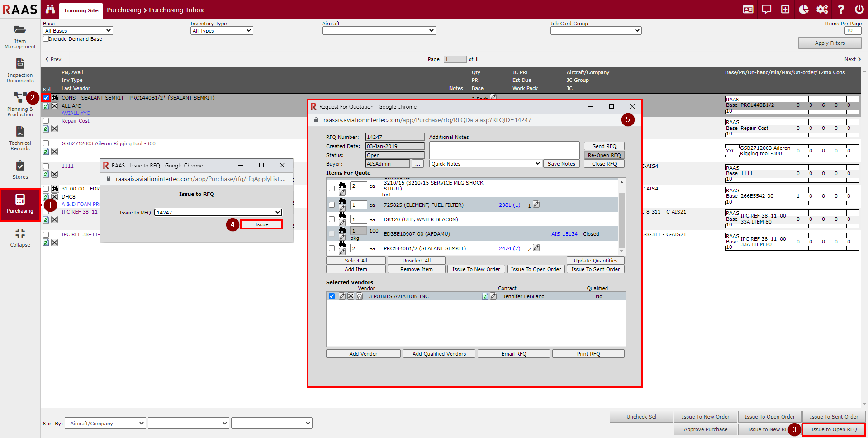Image resolution: width=868 pixels, height=438 pixels.
Task: Click the Additional Notes text field
Action: pyautogui.click(x=504, y=150)
